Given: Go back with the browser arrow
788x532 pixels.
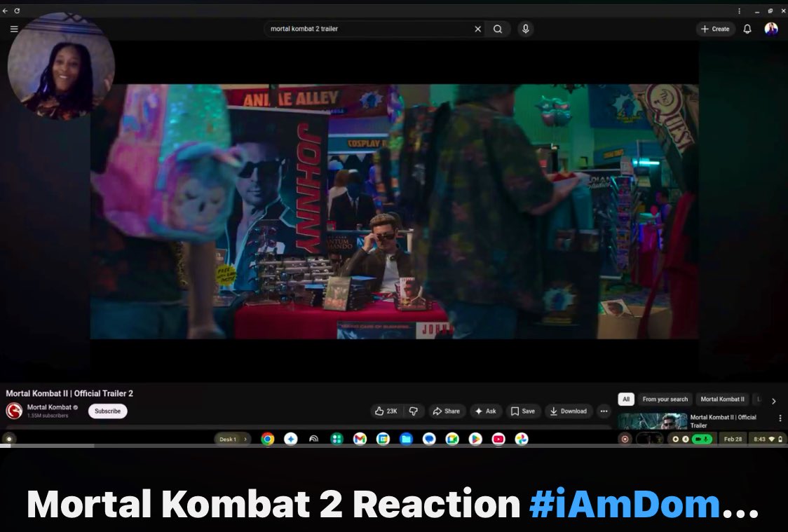Looking at the screenshot, I should pyautogui.click(x=5, y=11).
